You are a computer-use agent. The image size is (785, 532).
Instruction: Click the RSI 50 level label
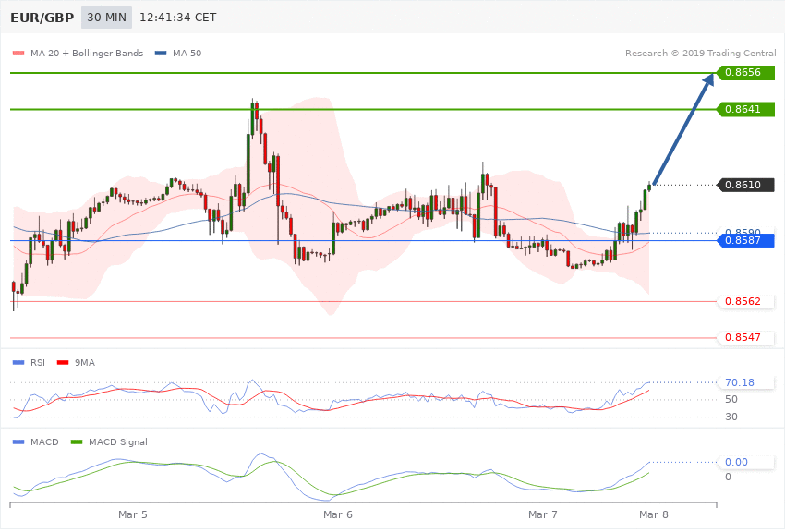(731, 399)
